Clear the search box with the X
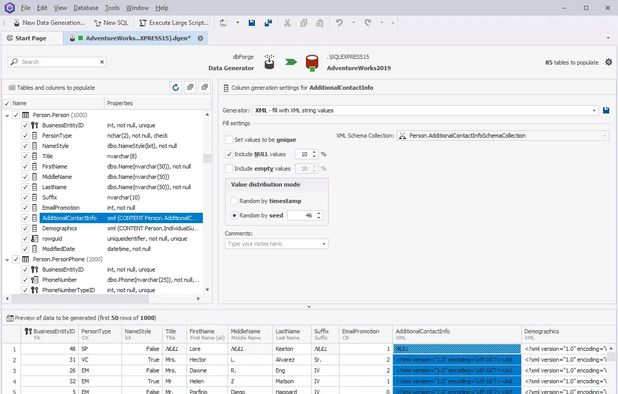The image size is (618, 394). coord(102,62)
